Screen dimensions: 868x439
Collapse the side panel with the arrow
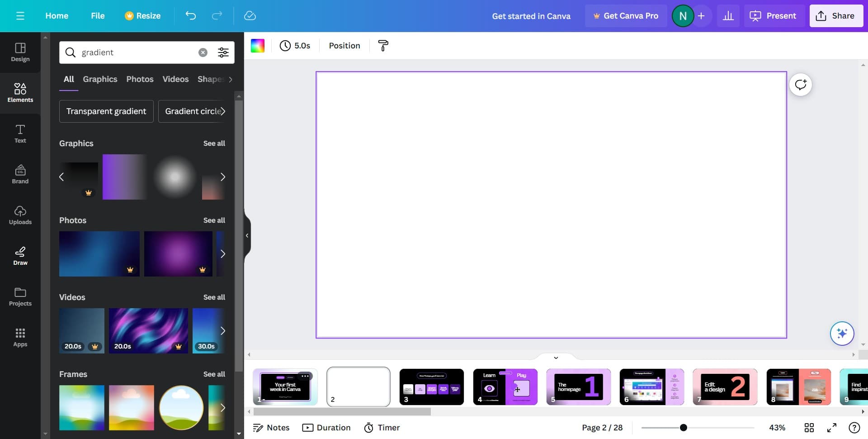tap(247, 235)
